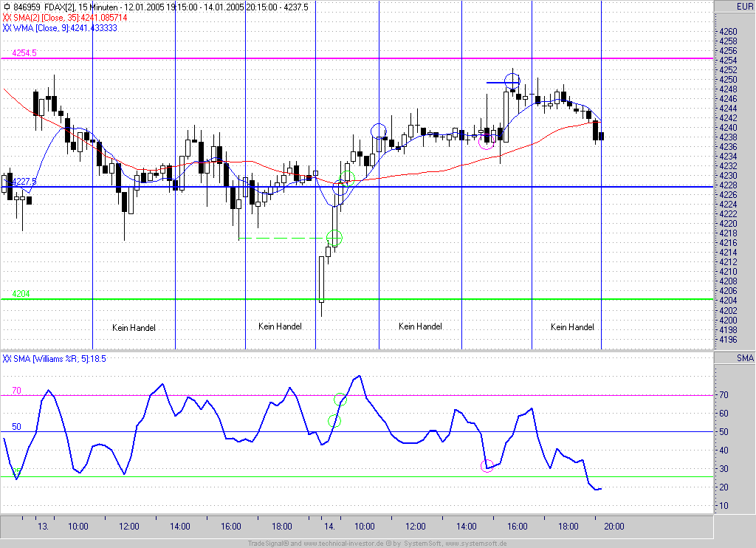Click the blue circle at the 4250 high
This screenshot has width=756, height=548.
[x=512, y=78]
